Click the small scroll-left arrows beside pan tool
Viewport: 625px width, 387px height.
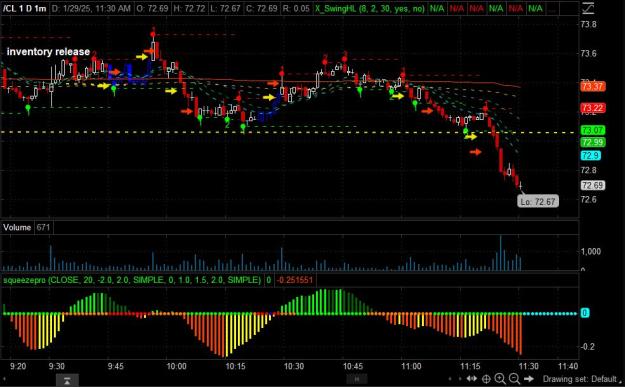click(x=455, y=379)
